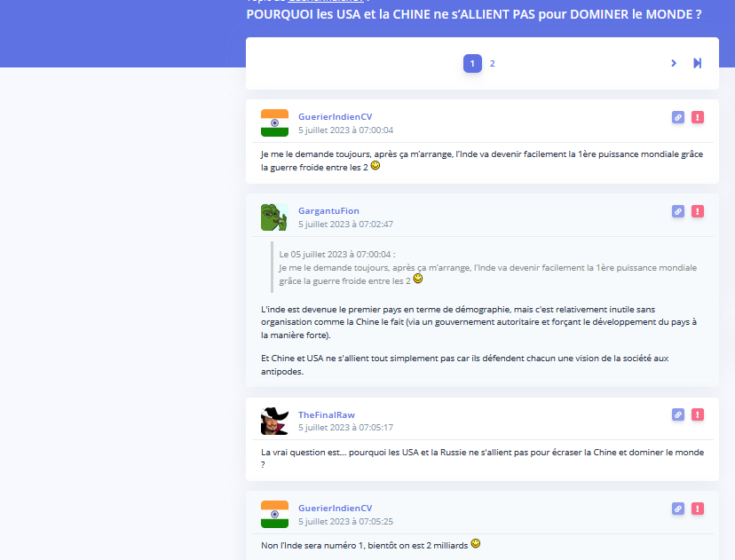735x560 pixels.
Task: Click timestamp 5 juillet 2023 à 07:02:47
Action: coord(346,225)
